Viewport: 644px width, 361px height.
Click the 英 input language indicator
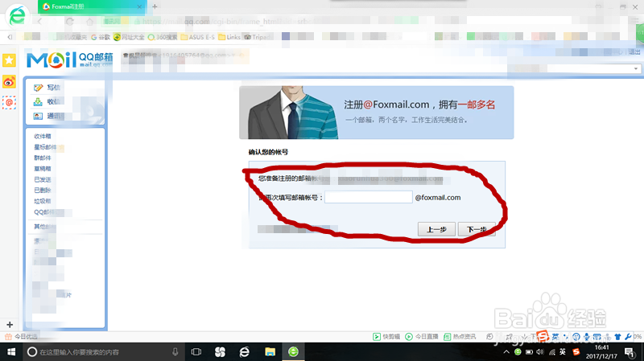pyautogui.click(x=563, y=352)
